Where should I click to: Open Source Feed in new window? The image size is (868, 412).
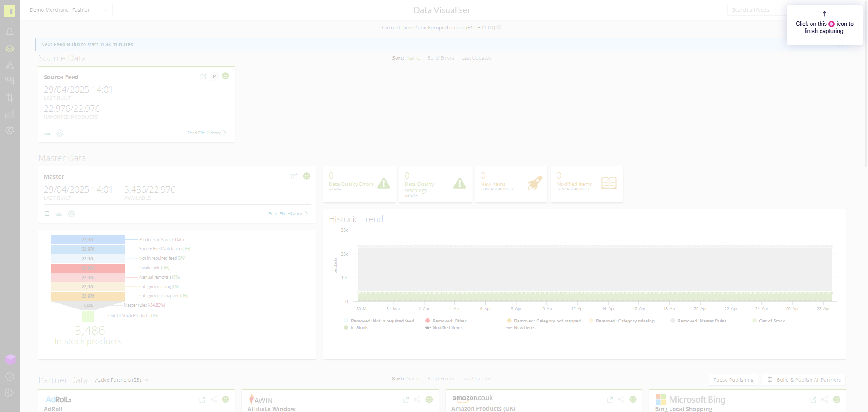point(203,76)
